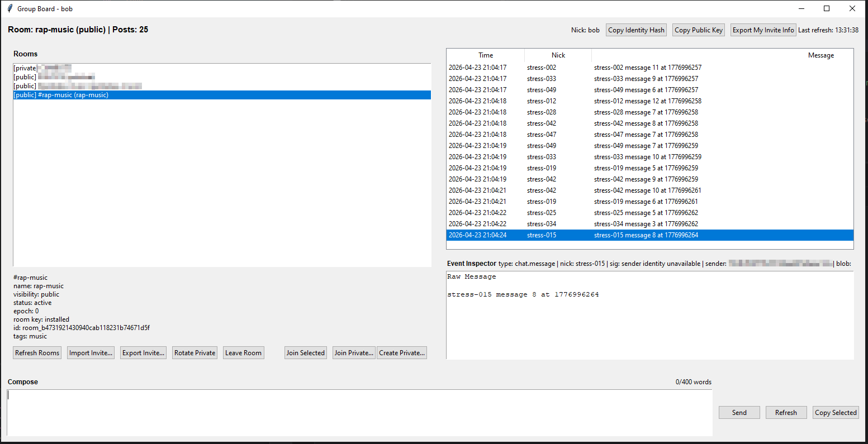
Task: Focus the Compose message text box
Action: click(x=359, y=412)
